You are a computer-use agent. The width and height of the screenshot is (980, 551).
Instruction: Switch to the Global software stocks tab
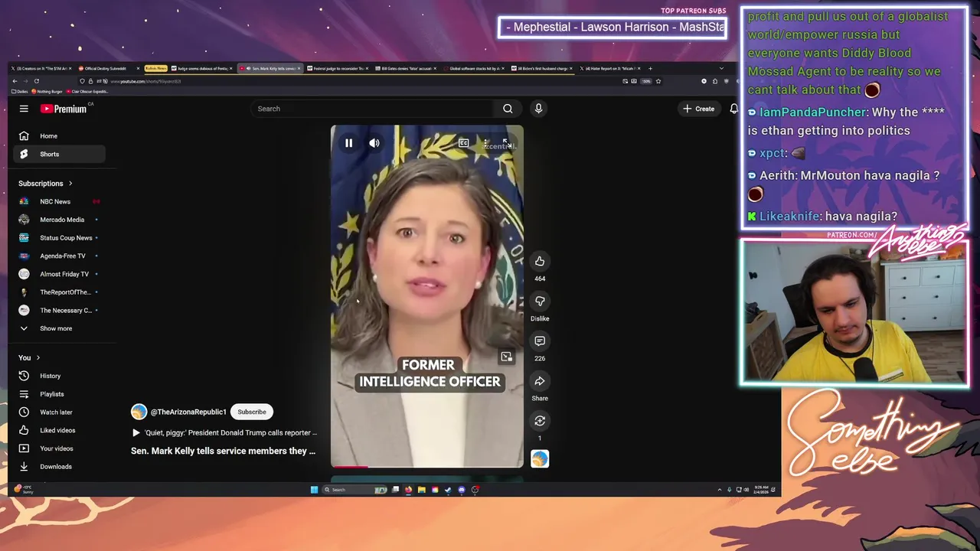(x=473, y=68)
